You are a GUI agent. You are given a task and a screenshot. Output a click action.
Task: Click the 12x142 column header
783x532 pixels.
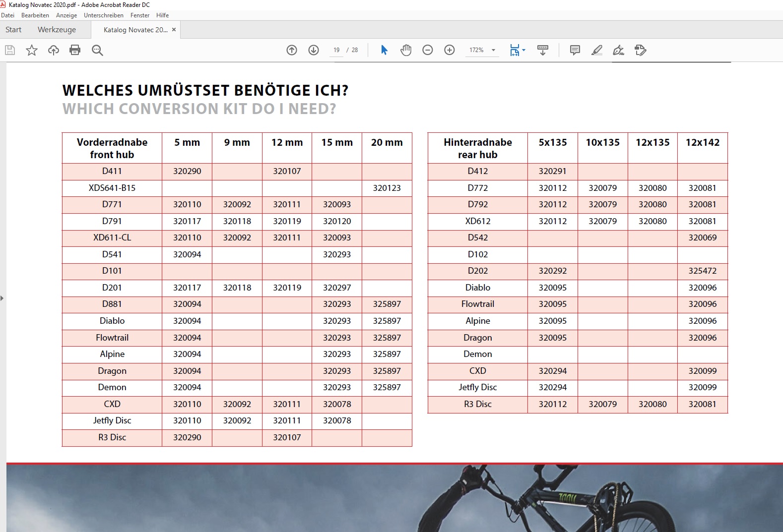[703, 142]
